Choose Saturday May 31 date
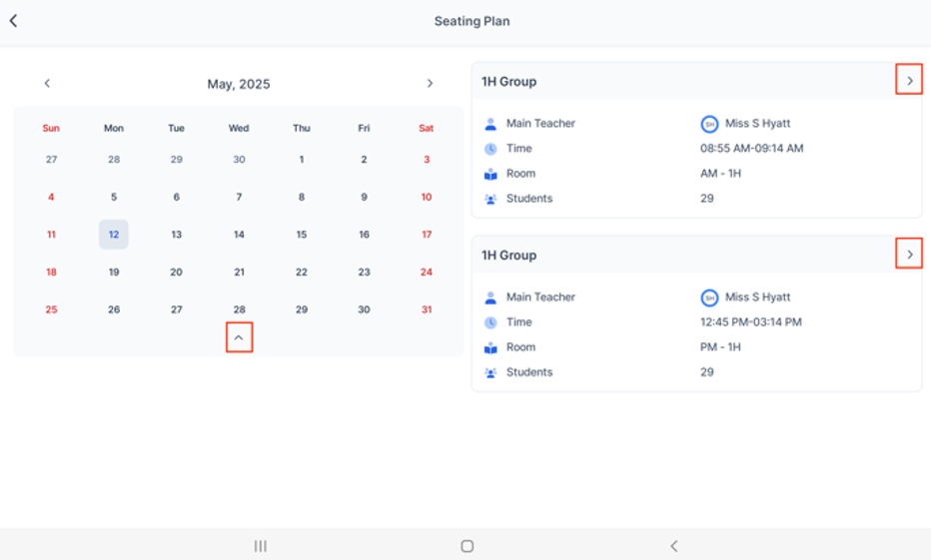The height and width of the screenshot is (560, 931). pyautogui.click(x=427, y=309)
